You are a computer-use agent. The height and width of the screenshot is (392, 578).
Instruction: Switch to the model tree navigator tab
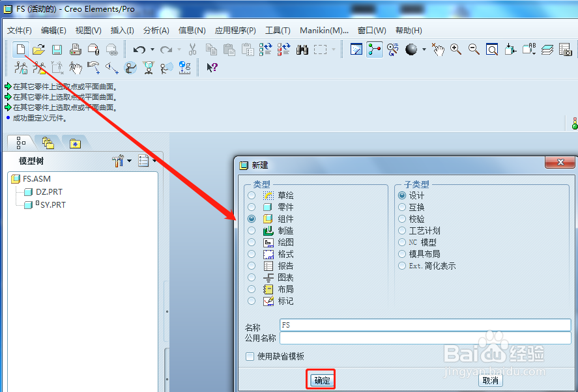21,143
